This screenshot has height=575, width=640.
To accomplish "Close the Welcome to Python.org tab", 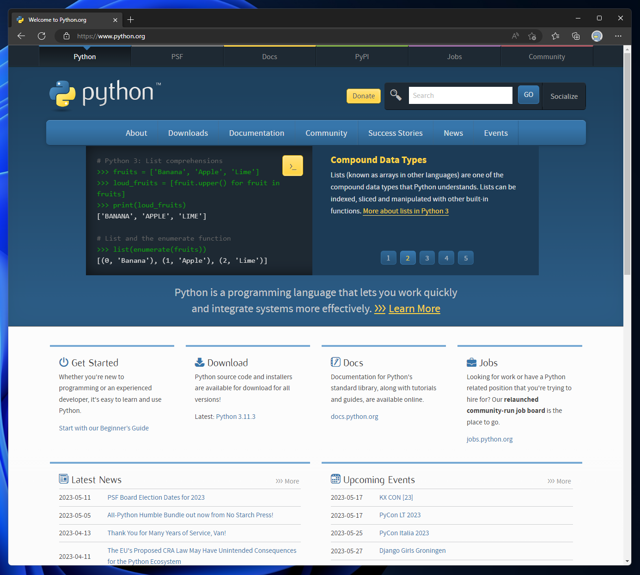I will [115, 20].
